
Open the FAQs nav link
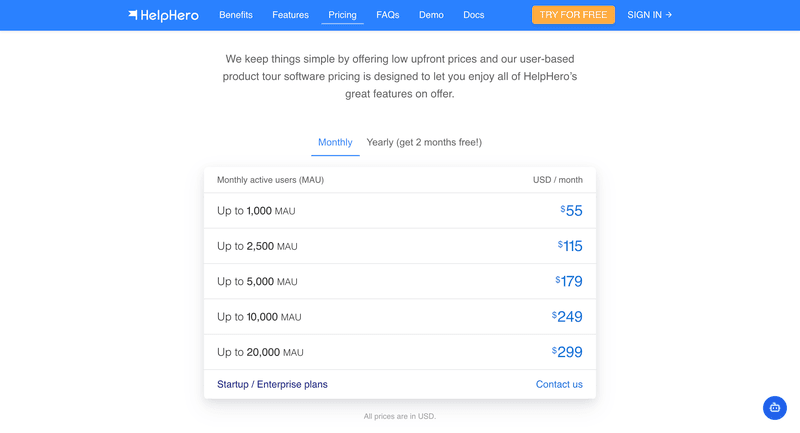[x=388, y=15]
